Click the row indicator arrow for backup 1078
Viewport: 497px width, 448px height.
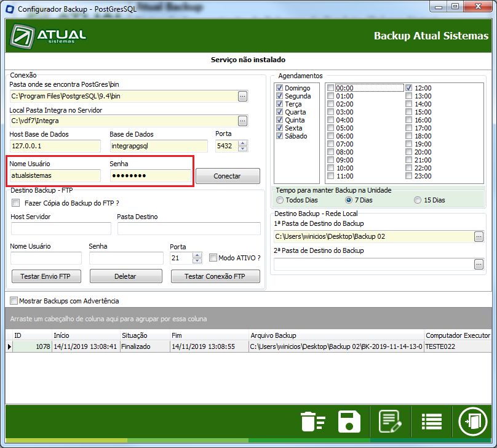coord(9,346)
